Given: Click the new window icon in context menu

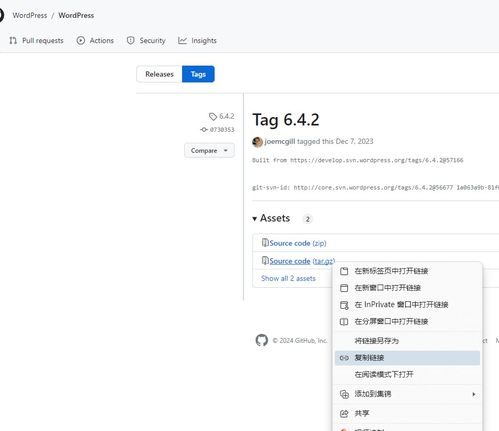Looking at the screenshot, I should pyautogui.click(x=344, y=288).
